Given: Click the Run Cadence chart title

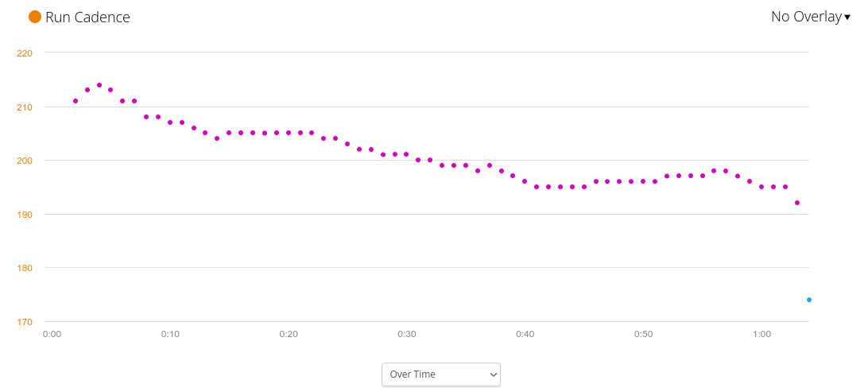Looking at the screenshot, I should click(87, 17).
